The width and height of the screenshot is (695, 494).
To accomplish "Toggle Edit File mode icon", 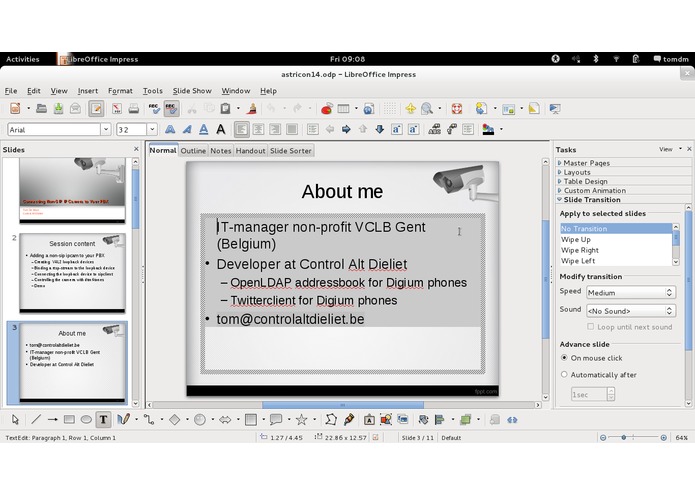I will pos(96,109).
